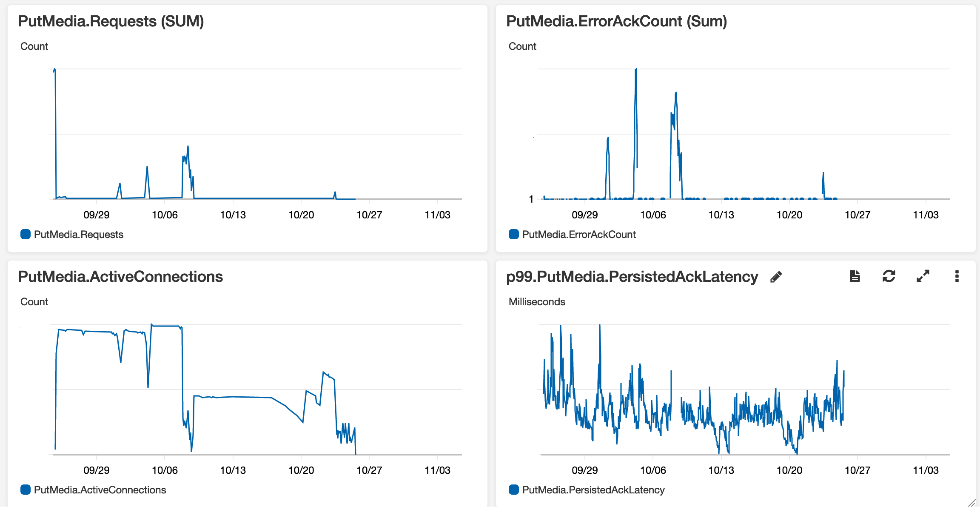980x510 pixels.
Task: Refresh the p99 PersistedAckLatency widget
Action: click(x=889, y=276)
